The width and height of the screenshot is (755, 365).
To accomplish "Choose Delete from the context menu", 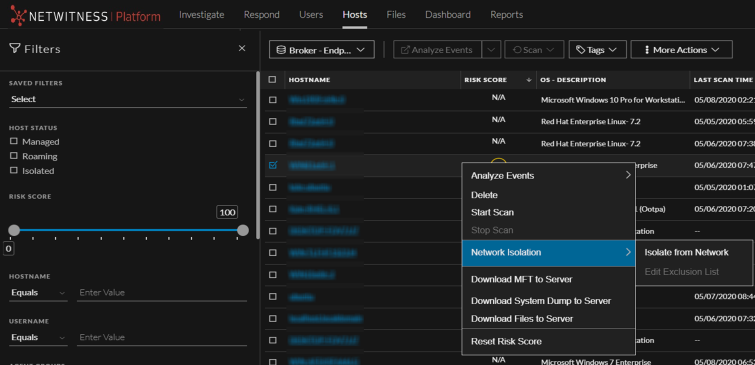I will [548, 195].
